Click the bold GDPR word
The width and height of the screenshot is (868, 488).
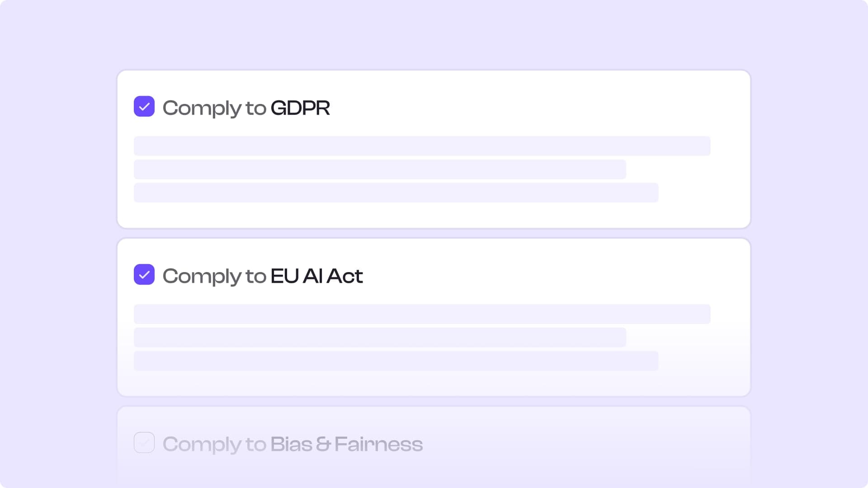(300, 108)
